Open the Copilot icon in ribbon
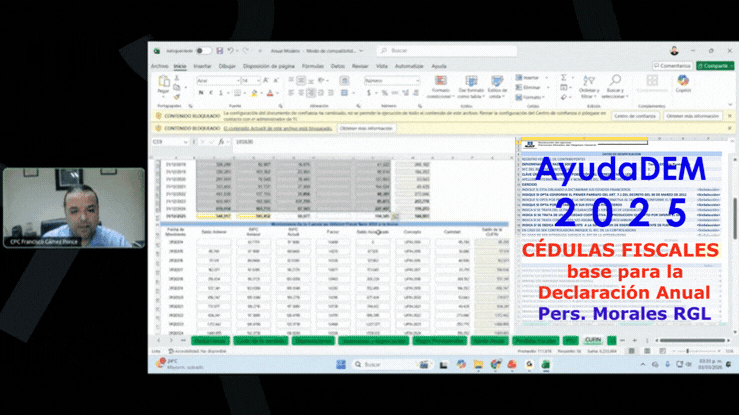 point(683,82)
